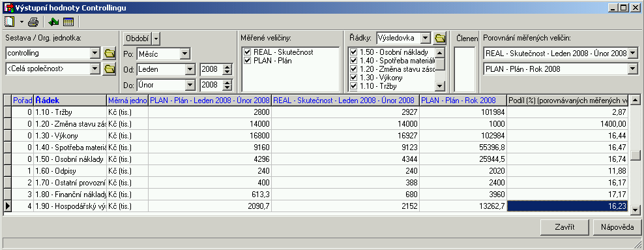Click the highlighted 16,23 cell
644x250 pixels.
(568, 206)
